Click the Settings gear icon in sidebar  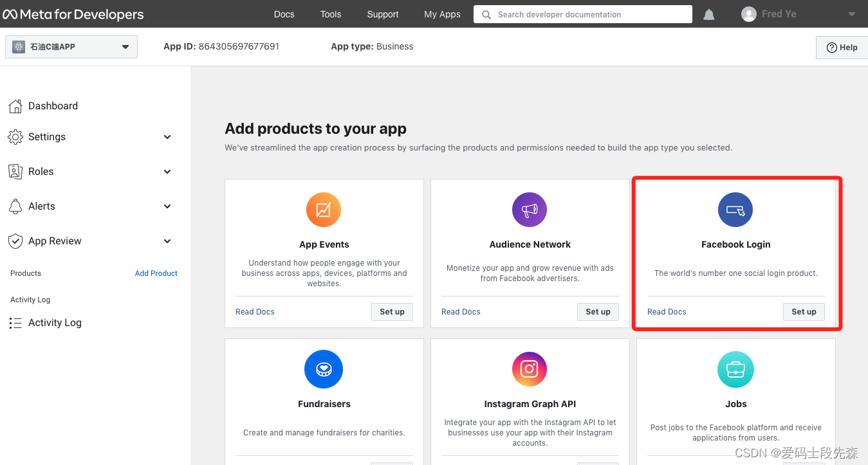(x=15, y=137)
